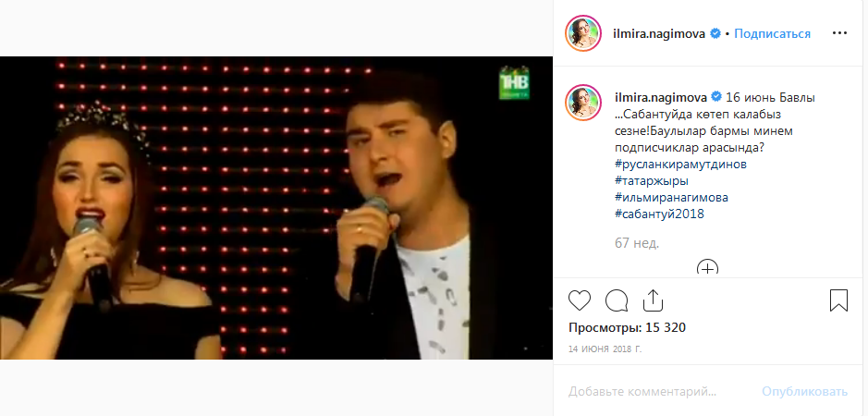Open the three-dot options menu

click(x=839, y=33)
